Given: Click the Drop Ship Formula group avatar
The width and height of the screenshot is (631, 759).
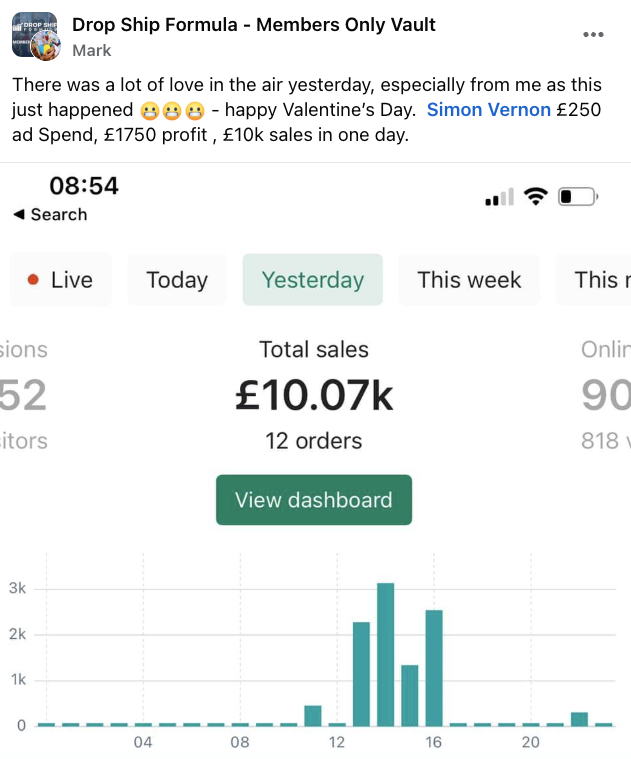Looking at the screenshot, I should coord(34,35).
